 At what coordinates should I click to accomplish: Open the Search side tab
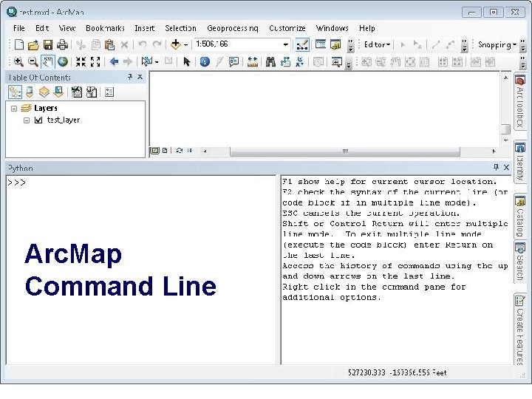(519, 262)
